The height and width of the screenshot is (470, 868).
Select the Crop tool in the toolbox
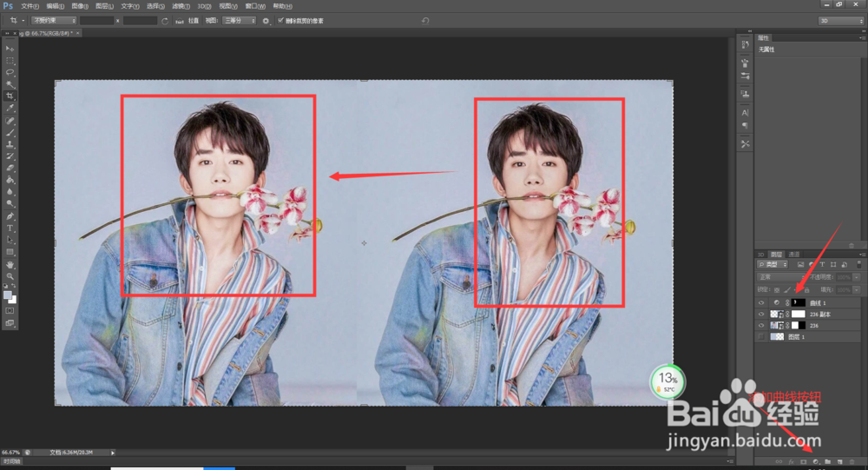[10, 96]
